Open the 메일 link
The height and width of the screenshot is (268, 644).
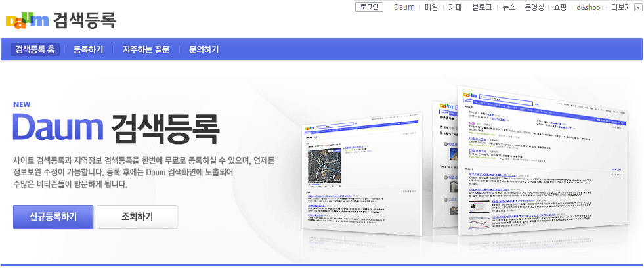click(x=432, y=7)
